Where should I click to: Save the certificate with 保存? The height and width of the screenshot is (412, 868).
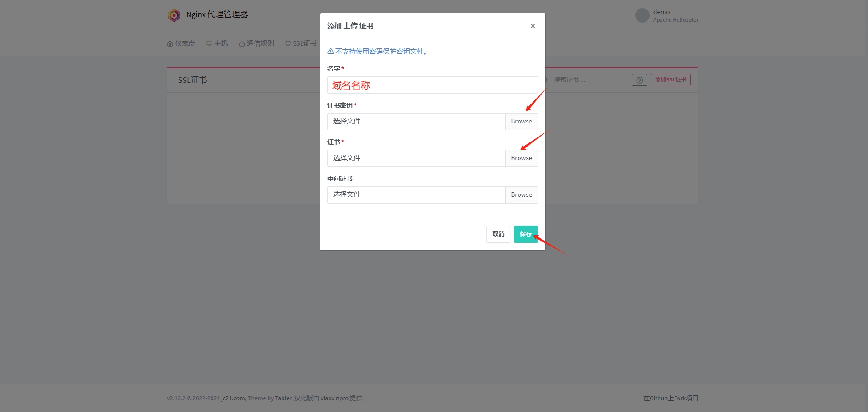526,234
